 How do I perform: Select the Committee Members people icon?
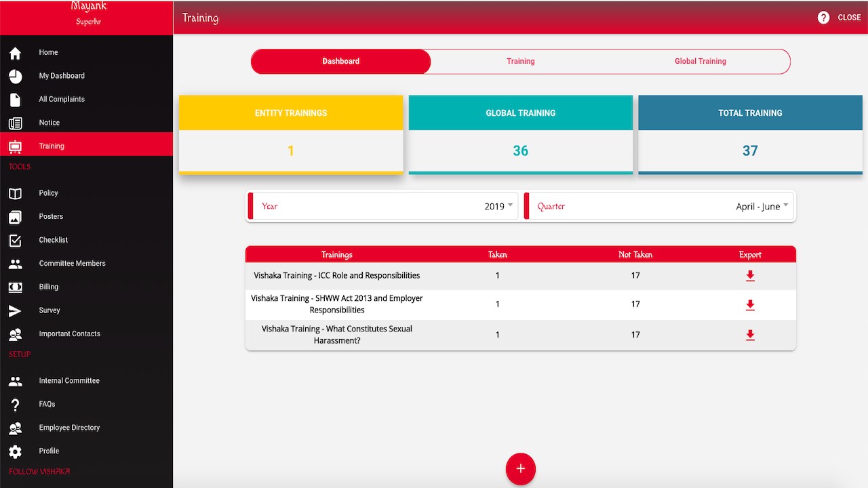click(x=15, y=264)
